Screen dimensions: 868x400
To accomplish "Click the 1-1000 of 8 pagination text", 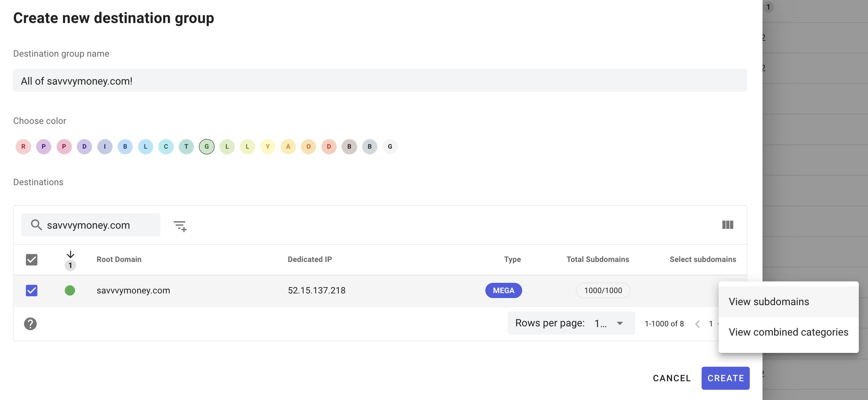I will click(x=664, y=324).
